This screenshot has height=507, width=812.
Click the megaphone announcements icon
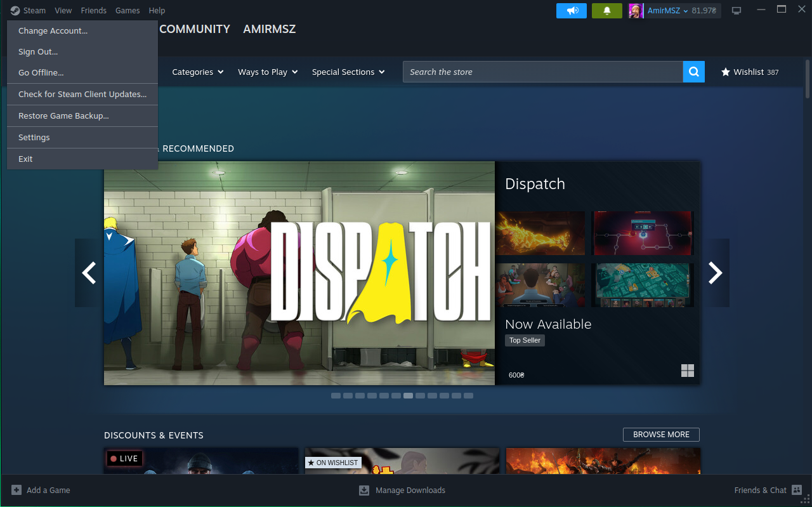tap(572, 11)
